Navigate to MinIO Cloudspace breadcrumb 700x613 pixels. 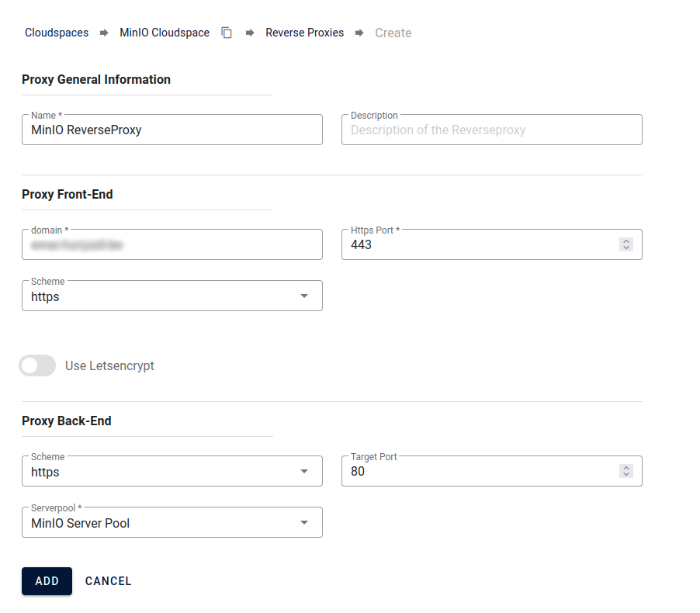point(165,33)
